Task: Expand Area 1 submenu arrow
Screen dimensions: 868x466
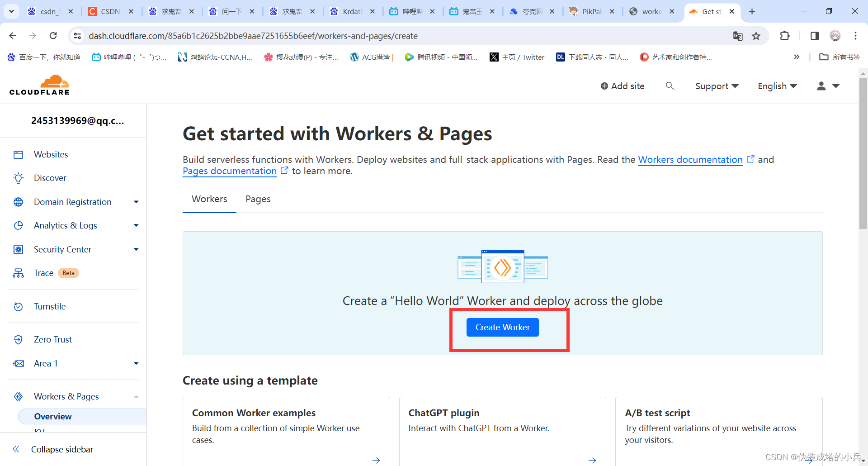Action: pyautogui.click(x=136, y=364)
